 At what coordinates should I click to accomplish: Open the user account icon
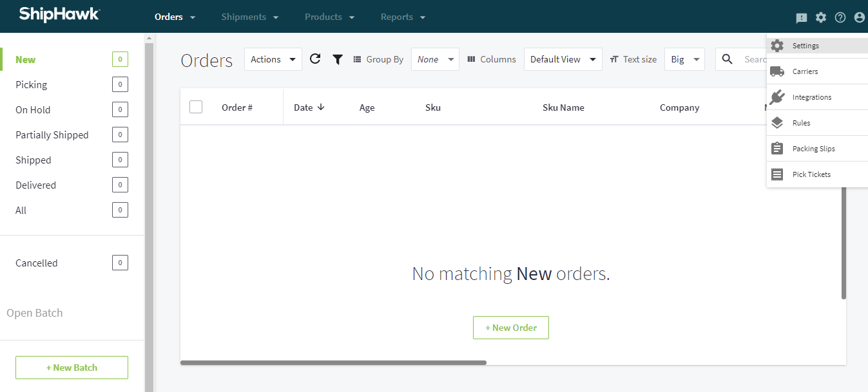[859, 17]
